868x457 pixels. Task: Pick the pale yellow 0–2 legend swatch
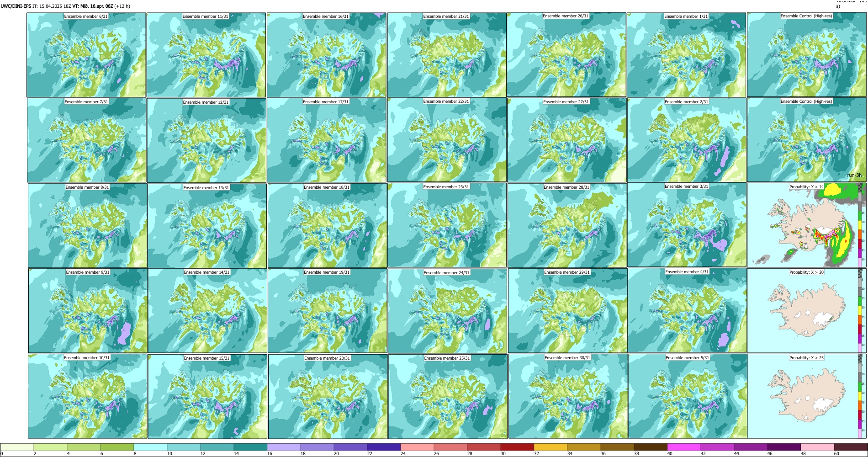[17, 447]
